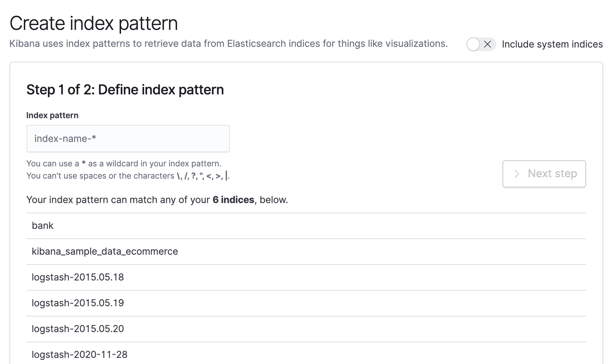Screen dimensions: 614x364
Task: Click the bold '6 indices' count text
Action: [x=233, y=200]
